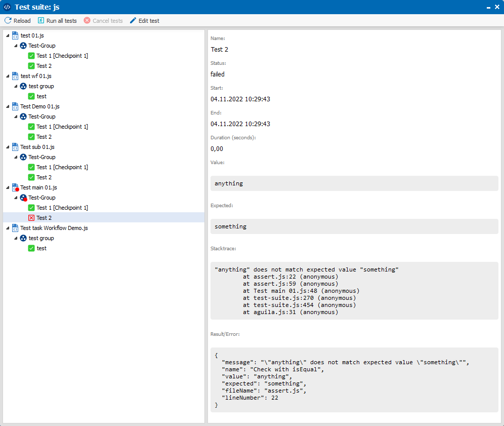Collapse Test-Group under test 01.js
Screen dimensions: 504x426
pyautogui.click(x=16, y=46)
